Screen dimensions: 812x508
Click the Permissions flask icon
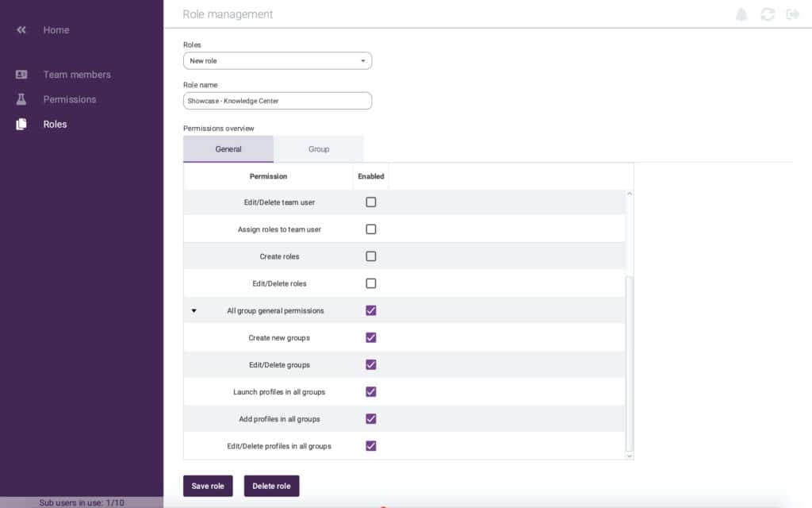point(21,99)
